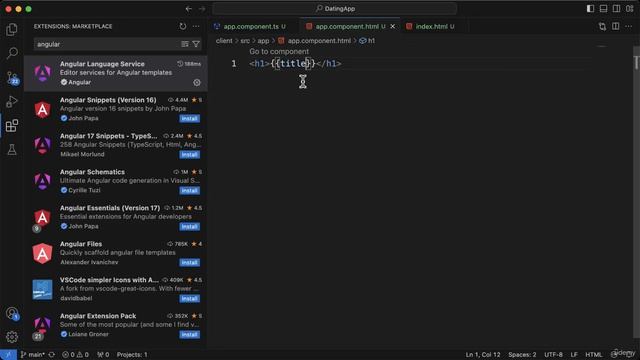Click the Go to component code lens
The image size is (640, 360).
279,51
